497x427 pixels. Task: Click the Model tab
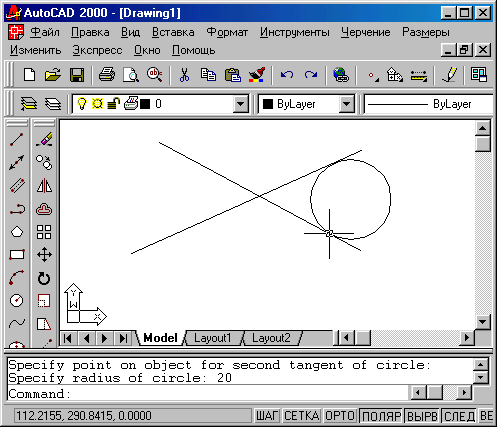[160, 338]
